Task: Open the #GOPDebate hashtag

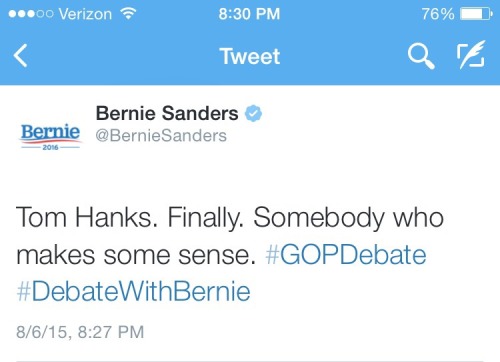Action: pyautogui.click(x=346, y=255)
